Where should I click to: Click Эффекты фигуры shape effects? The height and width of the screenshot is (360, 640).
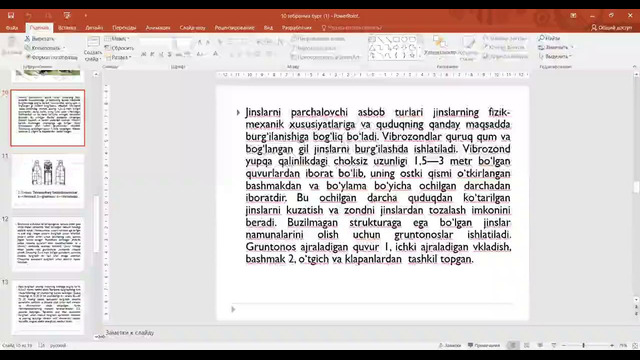(x=505, y=56)
